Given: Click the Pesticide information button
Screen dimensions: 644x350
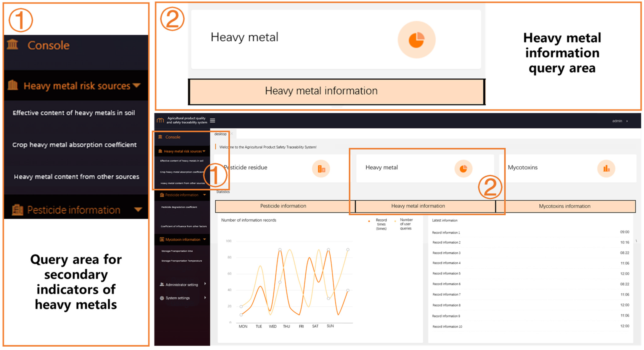Looking at the screenshot, I should tap(283, 206).
